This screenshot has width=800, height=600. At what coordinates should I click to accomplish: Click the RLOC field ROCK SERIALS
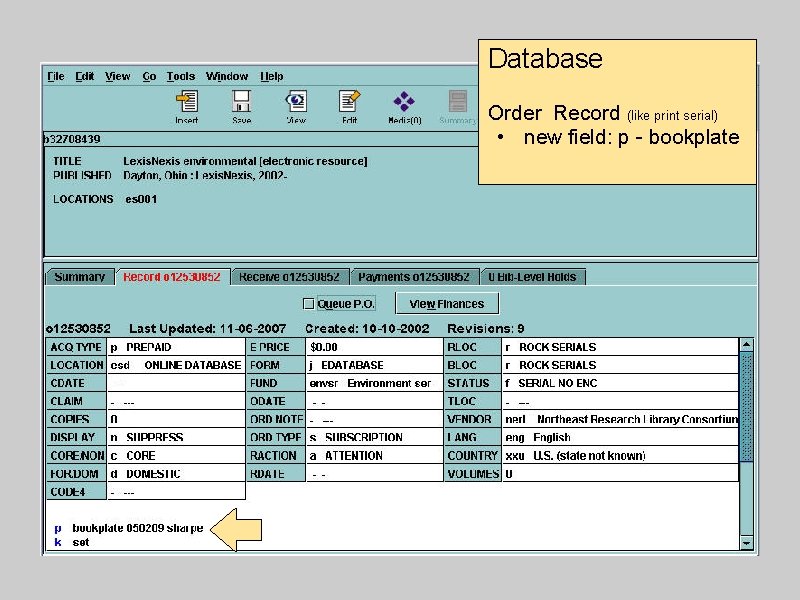pyautogui.click(x=620, y=347)
